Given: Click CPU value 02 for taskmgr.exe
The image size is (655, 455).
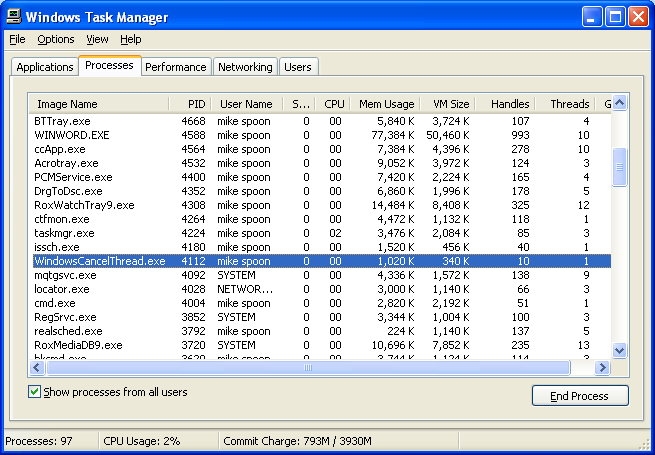Looking at the screenshot, I should pyautogui.click(x=335, y=233).
